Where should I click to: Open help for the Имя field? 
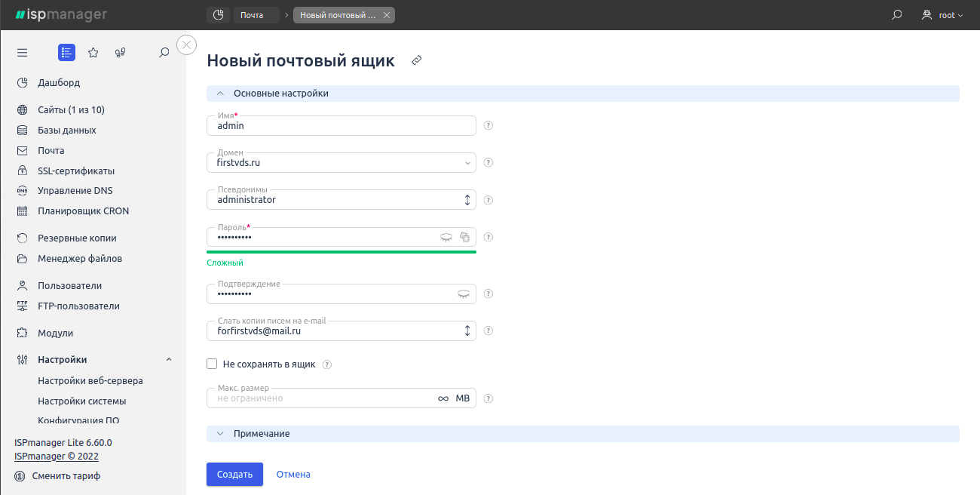click(x=488, y=125)
